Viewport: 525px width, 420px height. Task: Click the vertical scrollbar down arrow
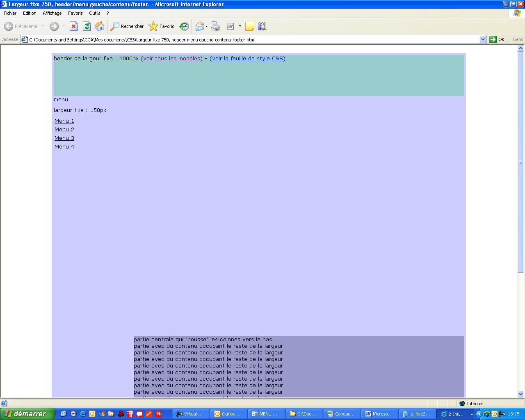point(521,394)
